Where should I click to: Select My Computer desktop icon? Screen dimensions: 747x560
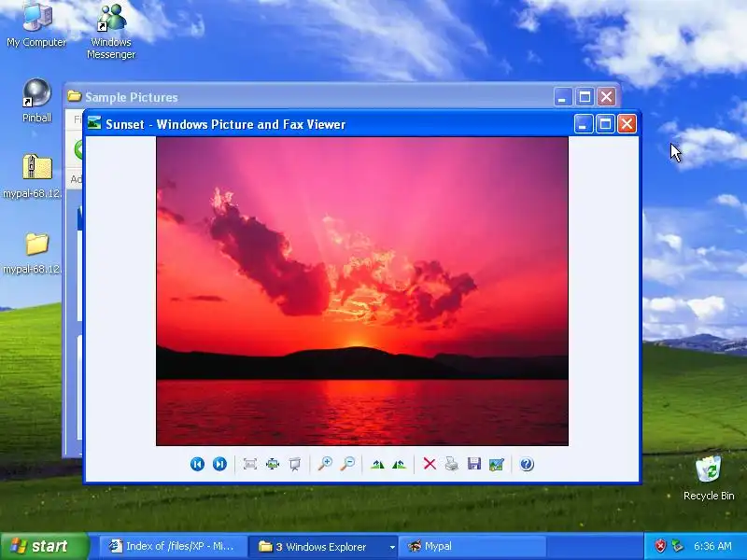[36, 25]
